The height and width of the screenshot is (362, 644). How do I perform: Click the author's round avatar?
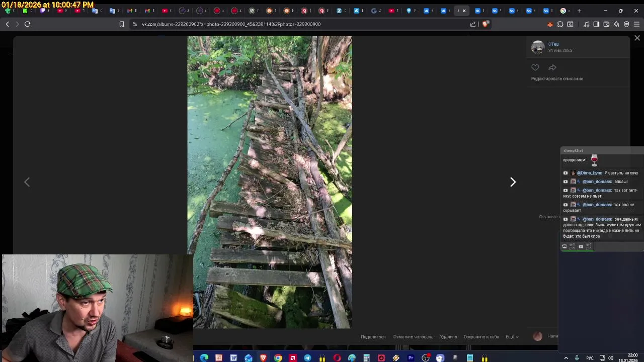(x=538, y=47)
